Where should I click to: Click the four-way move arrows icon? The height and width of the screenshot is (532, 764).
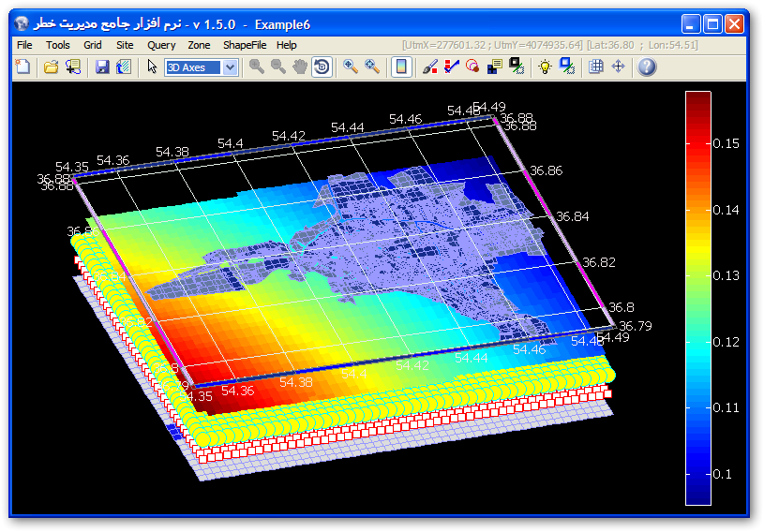(x=618, y=66)
